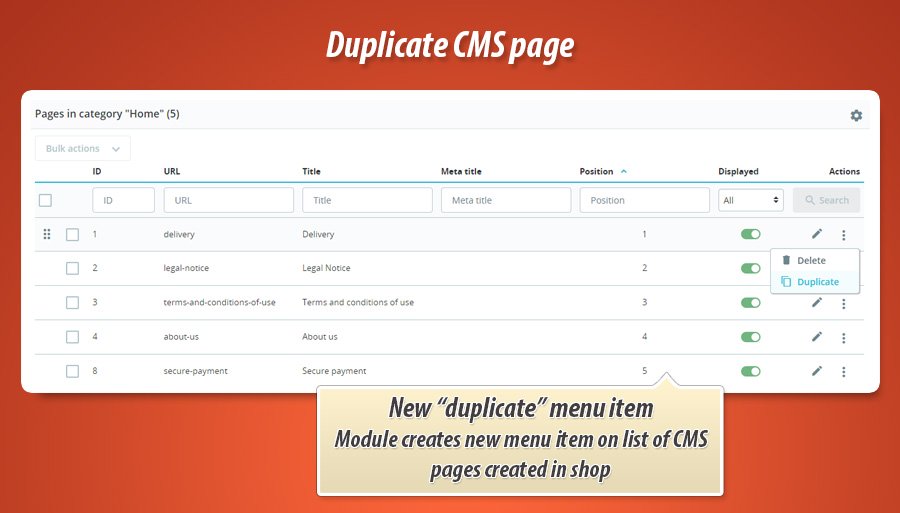900x513 pixels.
Task: Edit the terms-and-conditions-of-use page pencil icon
Action: 817,302
